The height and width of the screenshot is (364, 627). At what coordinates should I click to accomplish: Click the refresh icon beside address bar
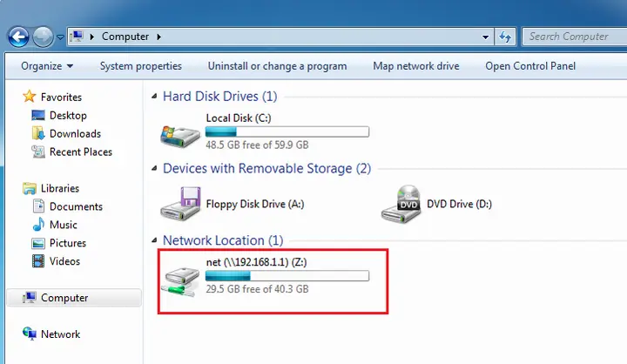505,37
